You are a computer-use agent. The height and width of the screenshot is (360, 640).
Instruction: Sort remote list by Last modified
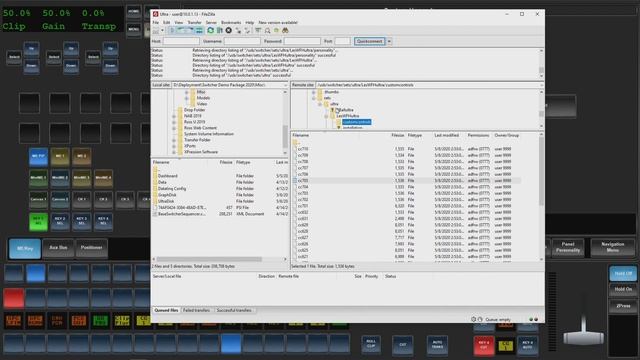point(447,135)
